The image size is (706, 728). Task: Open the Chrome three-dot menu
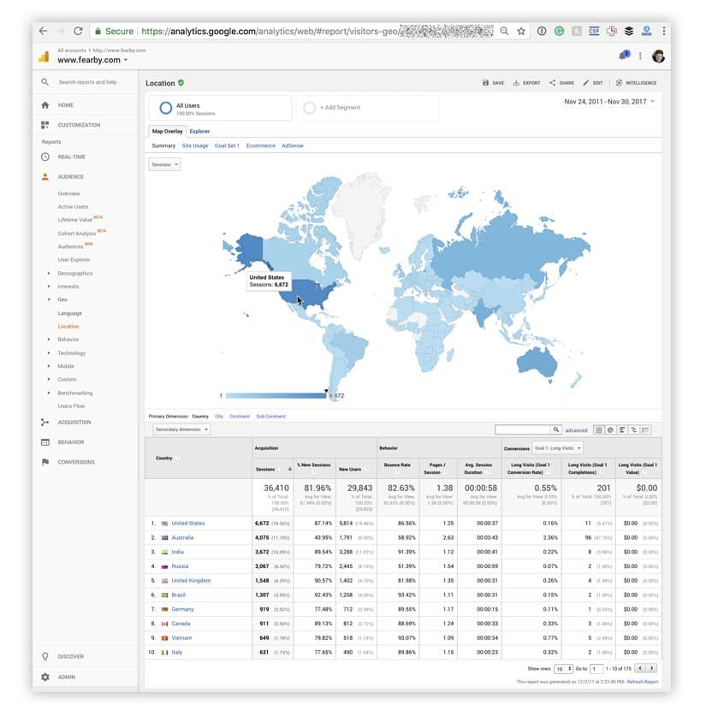[x=664, y=31]
